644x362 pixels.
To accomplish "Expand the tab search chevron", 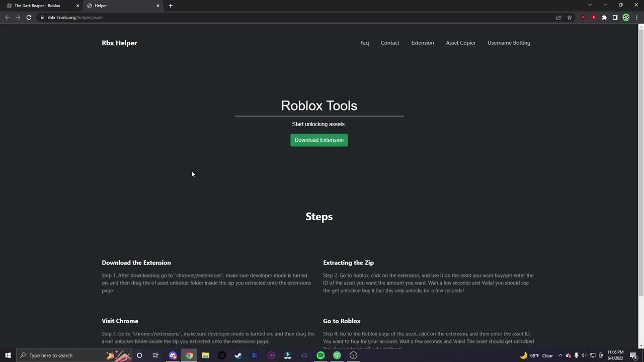I will 590,5.
